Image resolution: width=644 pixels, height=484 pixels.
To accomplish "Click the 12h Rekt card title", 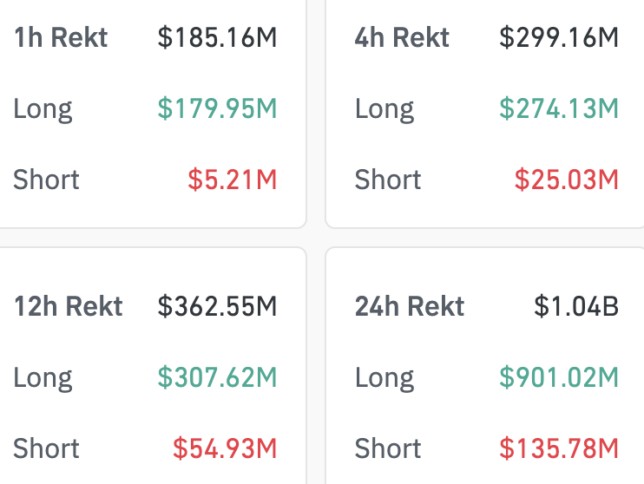I will coord(68,306).
